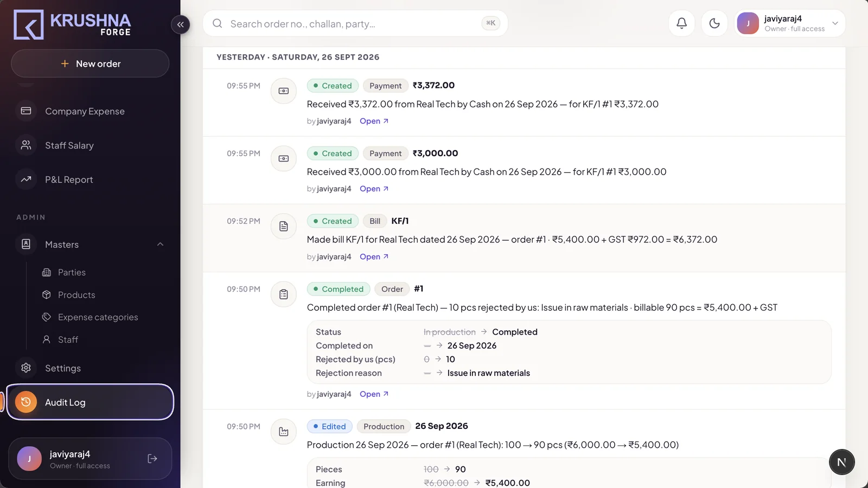The image size is (868, 488).
Task: Click the Bill tag on KF/1 entry
Action: 375,221
